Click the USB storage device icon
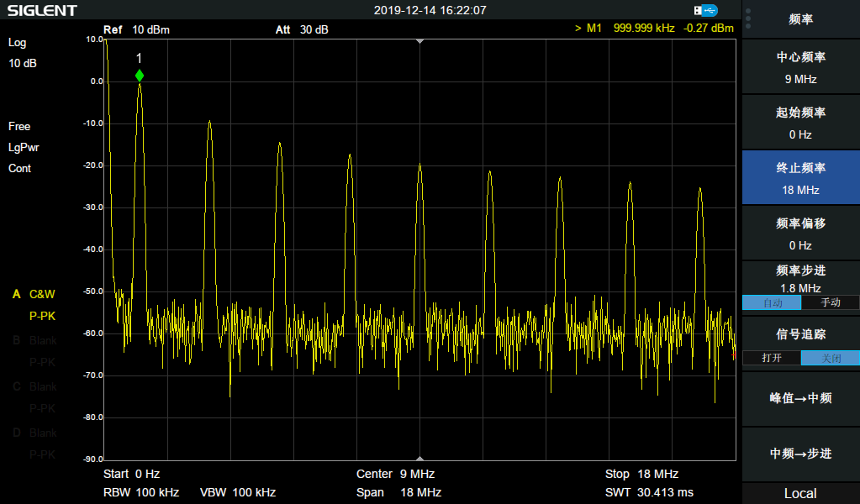 706,10
